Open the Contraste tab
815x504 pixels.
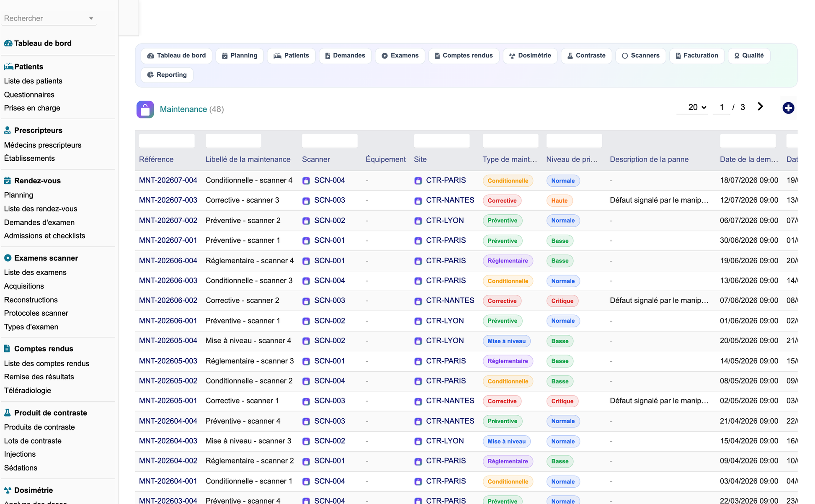pyautogui.click(x=586, y=56)
